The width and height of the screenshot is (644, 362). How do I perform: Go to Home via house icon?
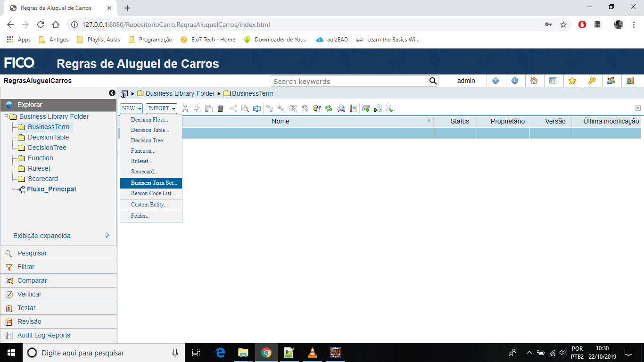pos(534,81)
